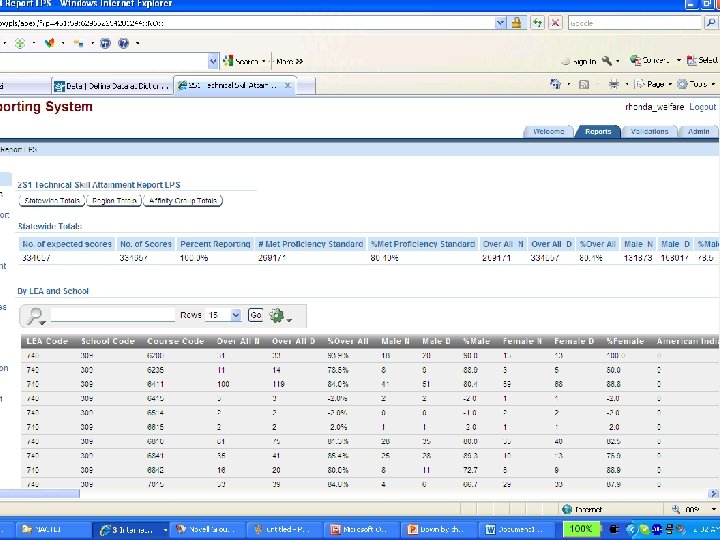Open the zoom level control in status bar

click(694, 509)
